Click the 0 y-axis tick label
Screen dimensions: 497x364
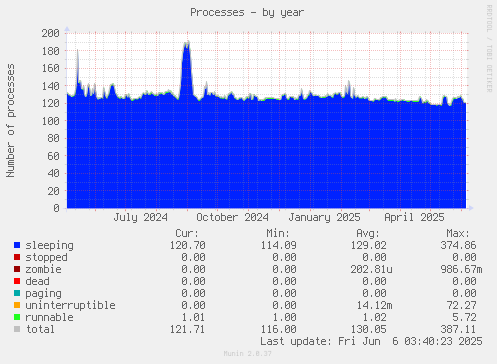(56, 208)
